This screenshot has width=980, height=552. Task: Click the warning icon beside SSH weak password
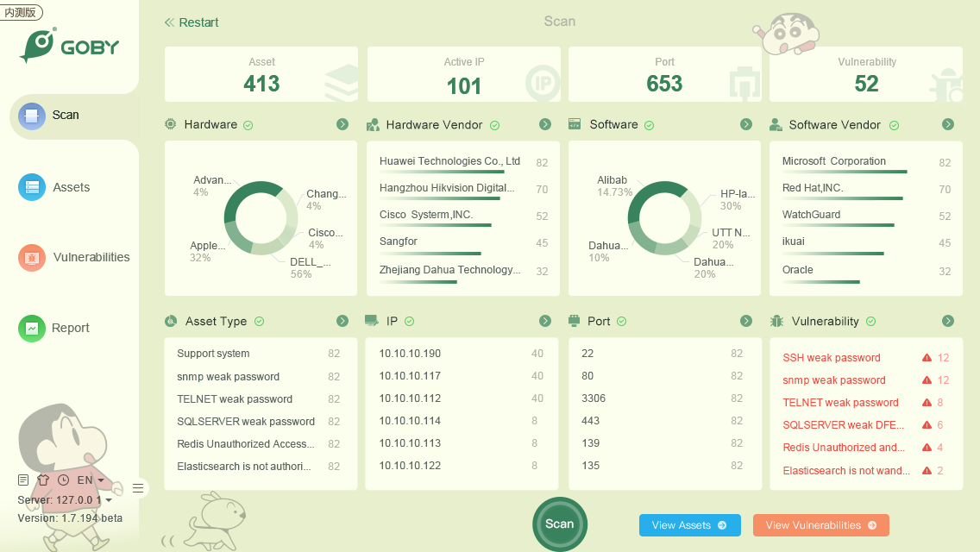[927, 358]
